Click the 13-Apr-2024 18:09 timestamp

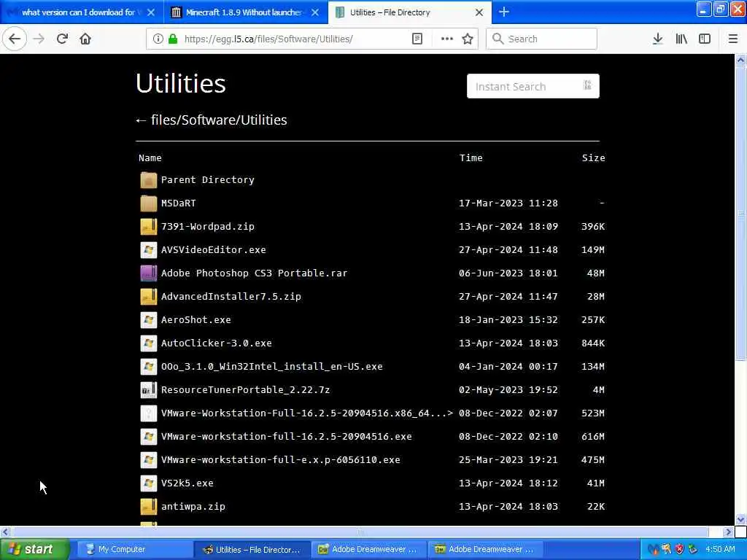click(x=508, y=227)
